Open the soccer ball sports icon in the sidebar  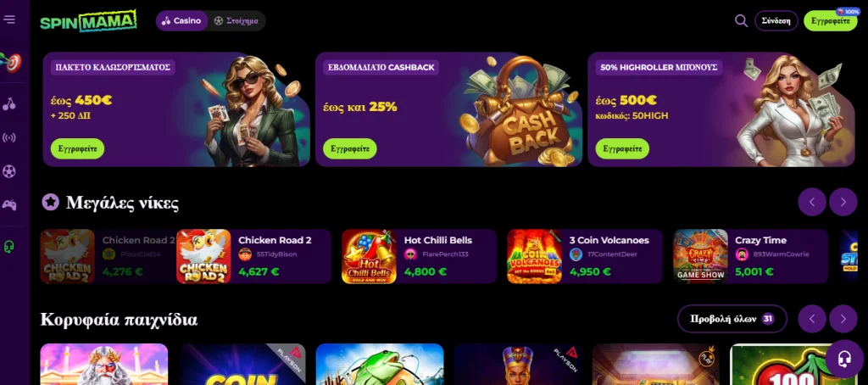[9, 171]
